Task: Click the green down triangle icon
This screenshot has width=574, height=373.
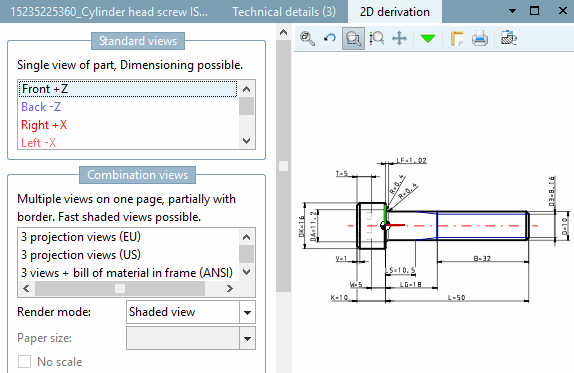Action: click(x=428, y=38)
